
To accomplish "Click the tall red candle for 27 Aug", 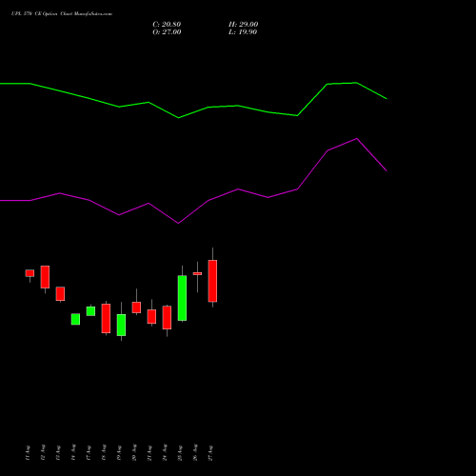I will click(x=212, y=281).
